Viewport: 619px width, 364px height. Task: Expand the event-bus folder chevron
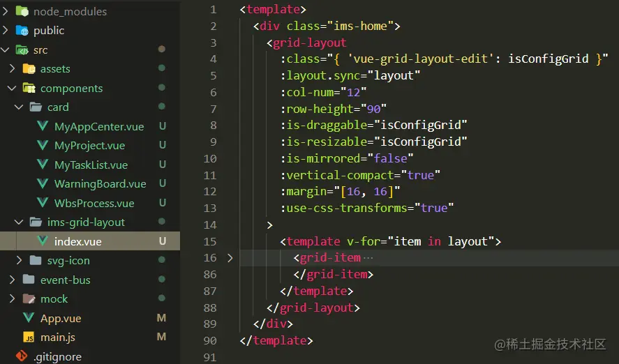click(x=13, y=280)
